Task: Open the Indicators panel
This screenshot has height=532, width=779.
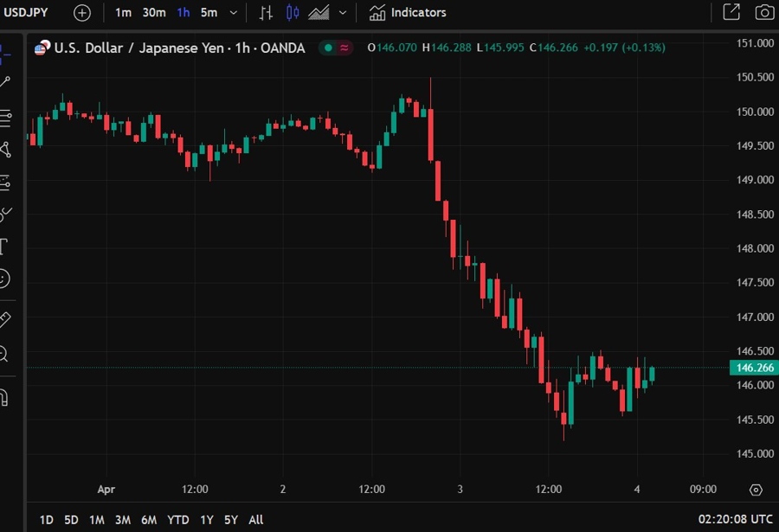Action: click(x=408, y=13)
